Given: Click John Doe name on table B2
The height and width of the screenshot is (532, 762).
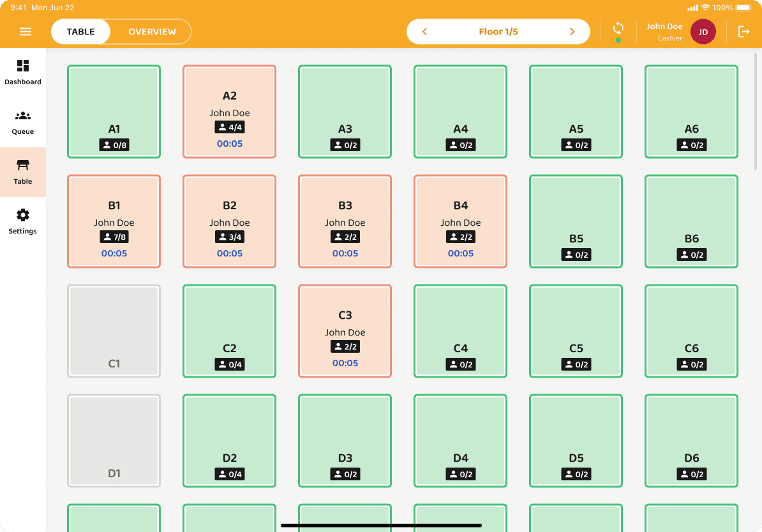Looking at the screenshot, I should click(229, 223).
